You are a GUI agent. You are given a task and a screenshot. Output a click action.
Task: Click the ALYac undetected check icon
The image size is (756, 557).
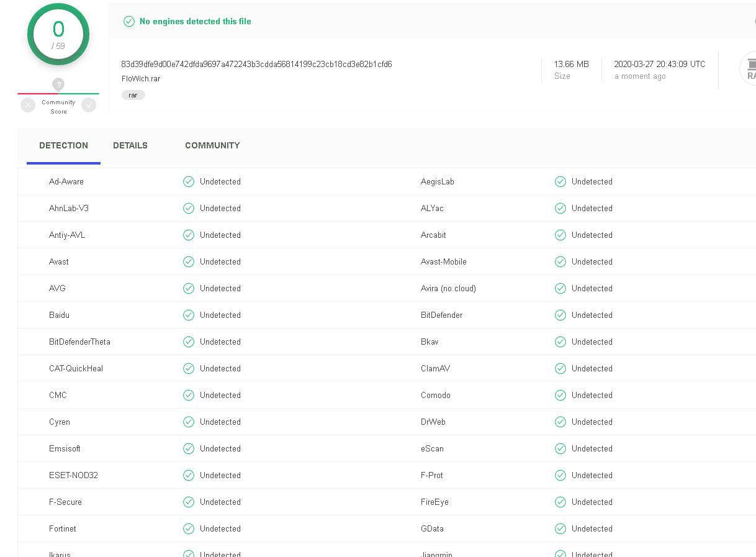pyautogui.click(x=560, y=208)
